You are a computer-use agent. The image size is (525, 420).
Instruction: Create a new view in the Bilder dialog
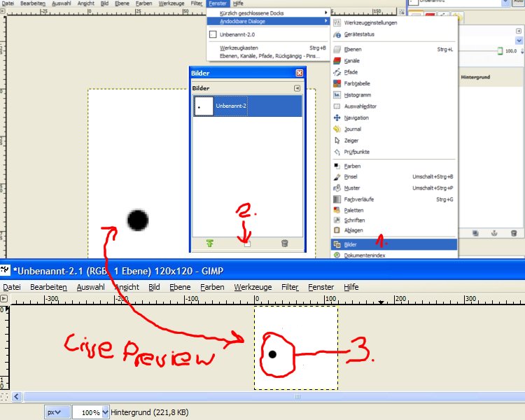pos(247,244)
